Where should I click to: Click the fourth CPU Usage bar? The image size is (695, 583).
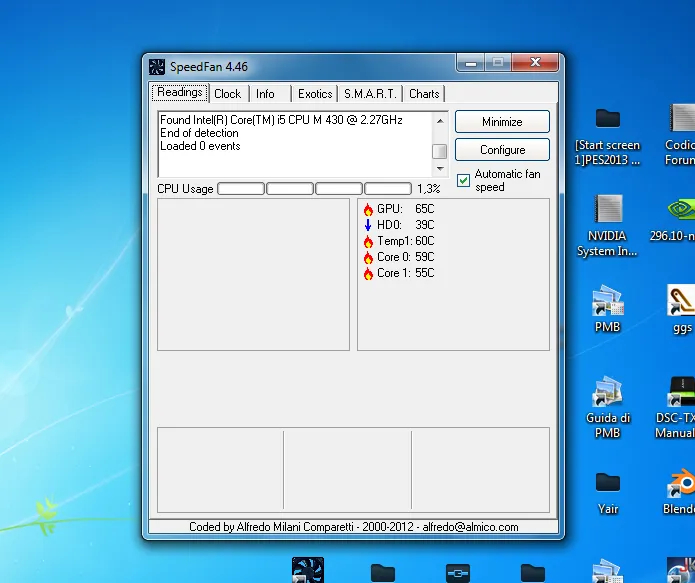(x=388, y=188)
